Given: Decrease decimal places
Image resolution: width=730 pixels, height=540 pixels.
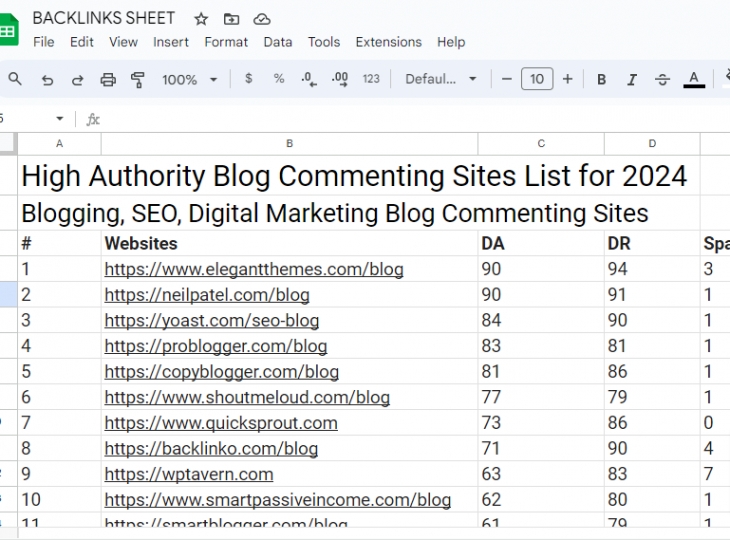Looking at the screenshot, I should click(x=309, y=79).
